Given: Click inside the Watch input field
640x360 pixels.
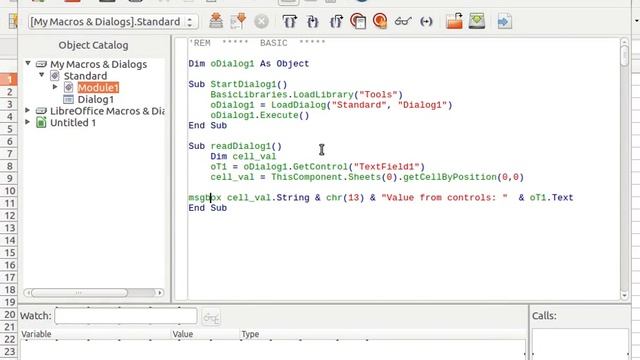Looking at the screenshot, I should click(x=126, y=316).
